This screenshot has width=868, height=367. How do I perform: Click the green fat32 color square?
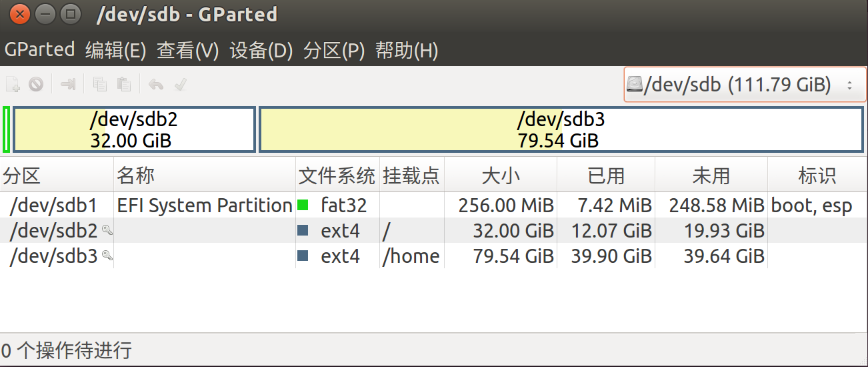tap(303, 206)
